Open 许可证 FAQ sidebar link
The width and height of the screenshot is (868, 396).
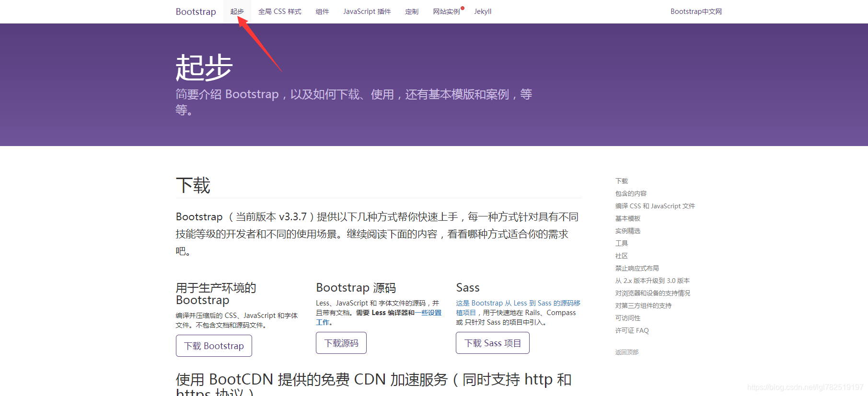tap(632, 330)
